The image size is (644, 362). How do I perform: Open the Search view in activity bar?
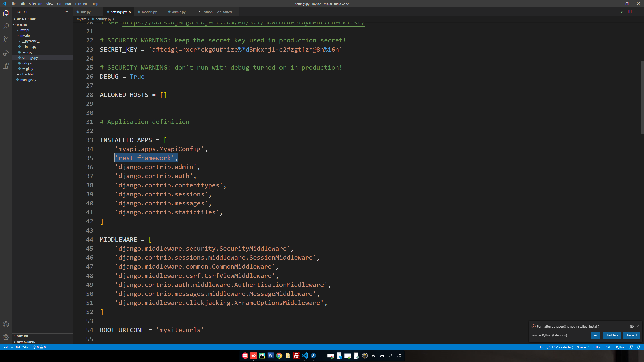click(6, 26)
